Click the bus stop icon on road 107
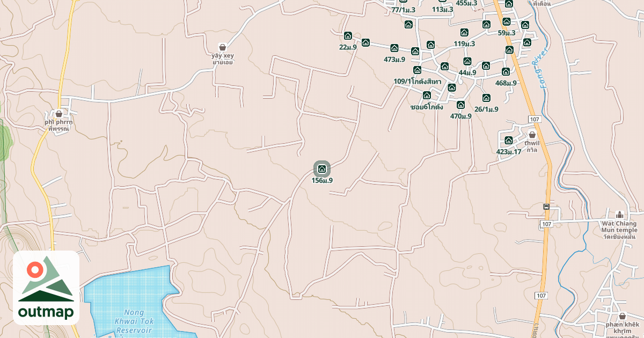644x338 pixels. (546, 207)
